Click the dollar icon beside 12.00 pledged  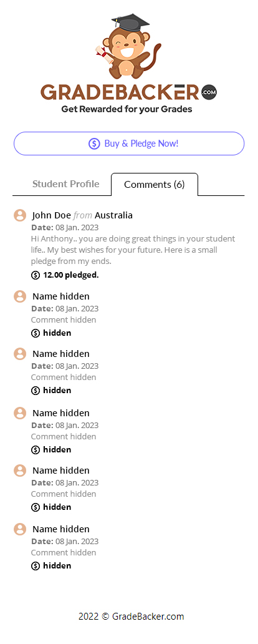pos(36,275)
